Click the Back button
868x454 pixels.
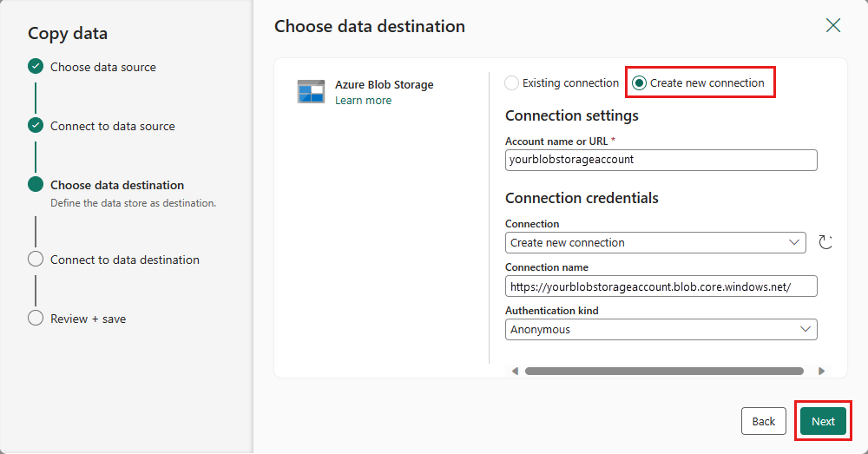763,421
